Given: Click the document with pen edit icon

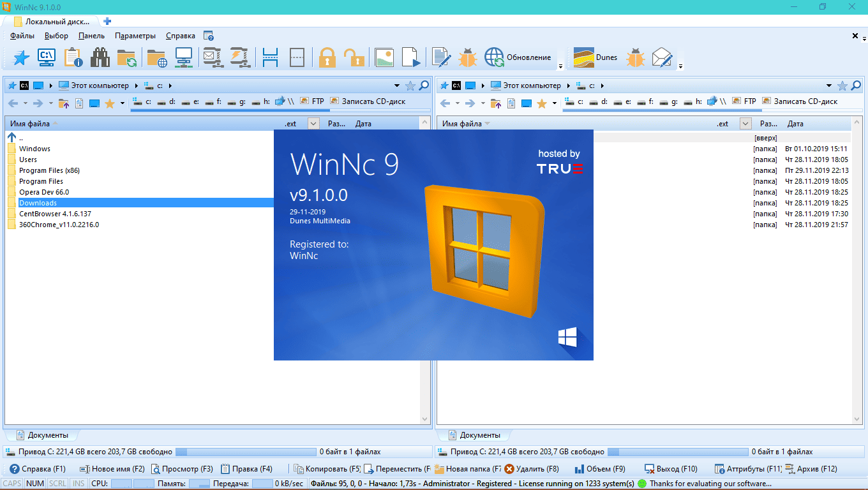Looking at the screenshot, I should click(x=441, y=57).
